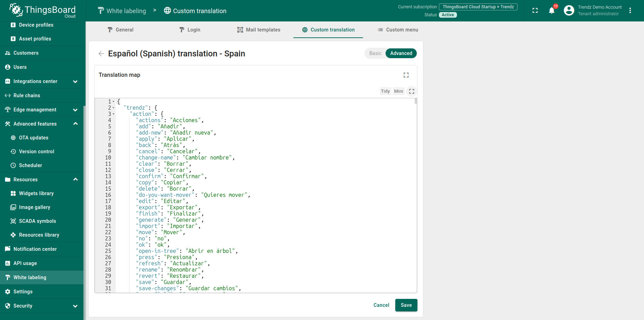Toggle browser fullscreen icon in header

pos(535,11)
